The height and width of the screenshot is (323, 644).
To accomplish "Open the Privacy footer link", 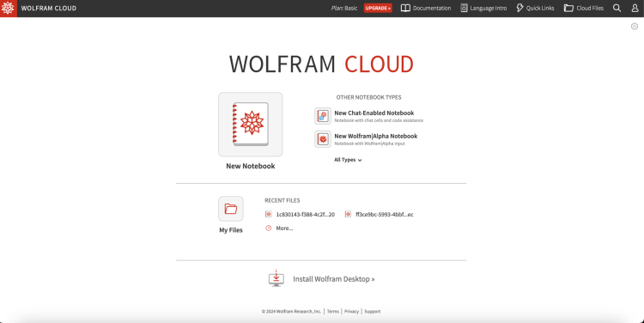I will (351, 312).
